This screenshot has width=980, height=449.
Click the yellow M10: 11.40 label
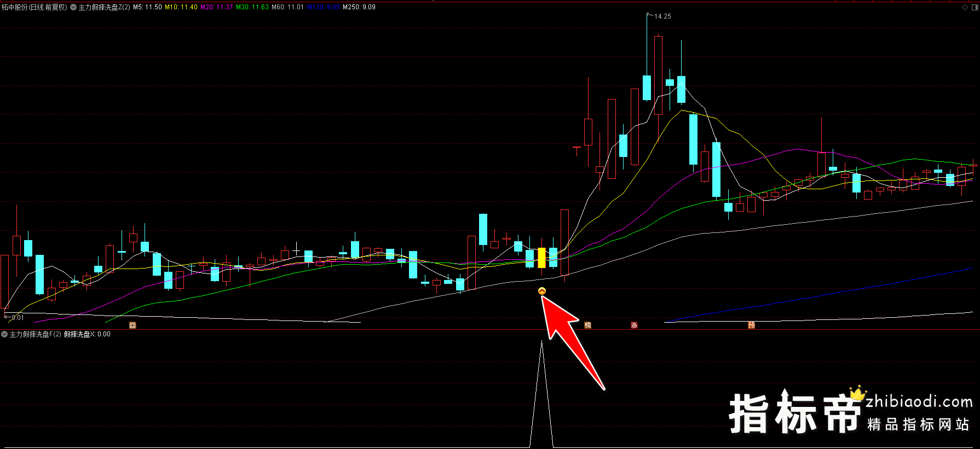coord(181,7)
